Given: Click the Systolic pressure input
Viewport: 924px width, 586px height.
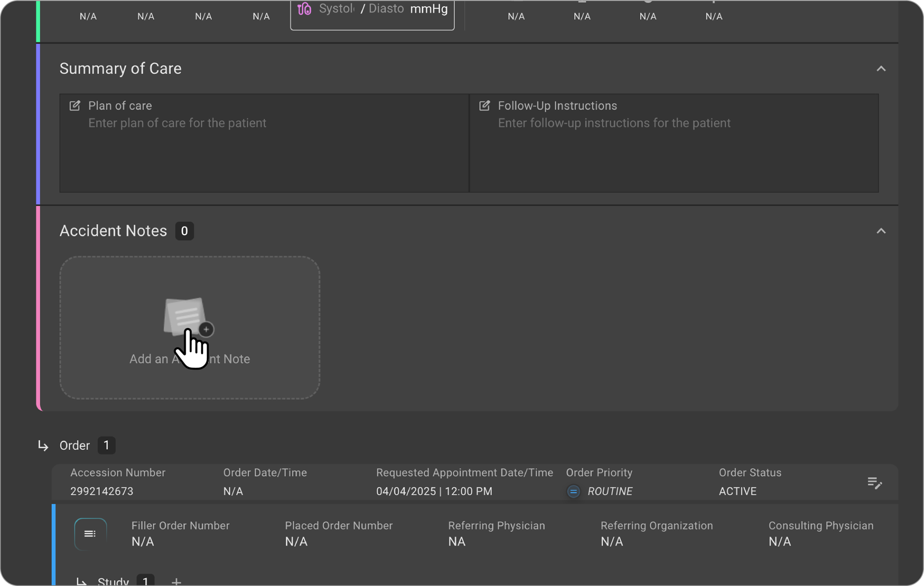Looking at the screenshot, I should [336, 9].
